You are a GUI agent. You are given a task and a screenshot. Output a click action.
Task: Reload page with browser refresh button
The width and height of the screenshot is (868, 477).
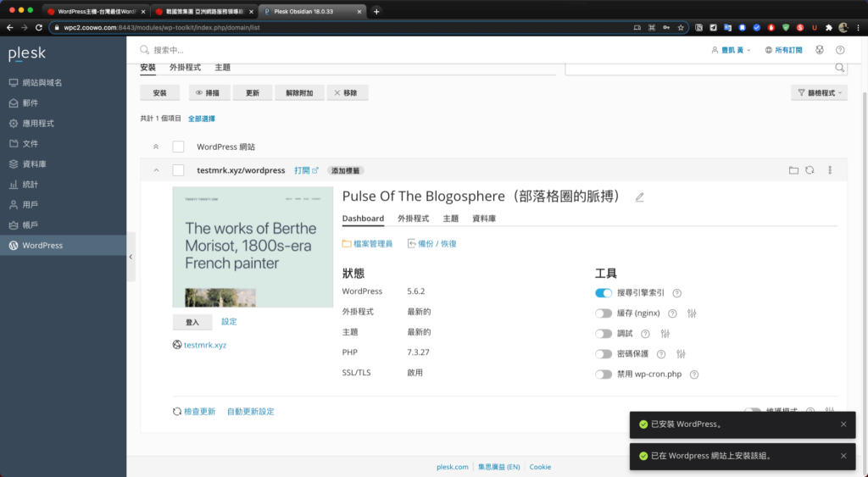[x=39, y=27]
